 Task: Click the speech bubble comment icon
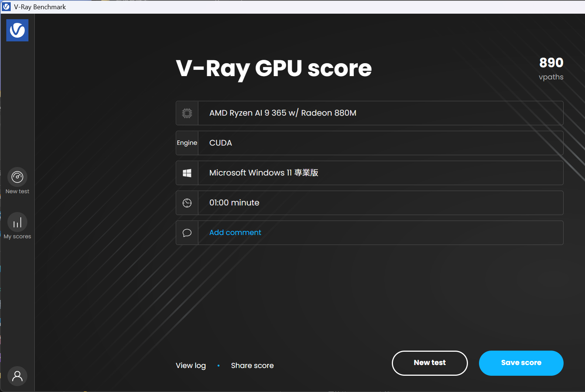click(187, 233)
